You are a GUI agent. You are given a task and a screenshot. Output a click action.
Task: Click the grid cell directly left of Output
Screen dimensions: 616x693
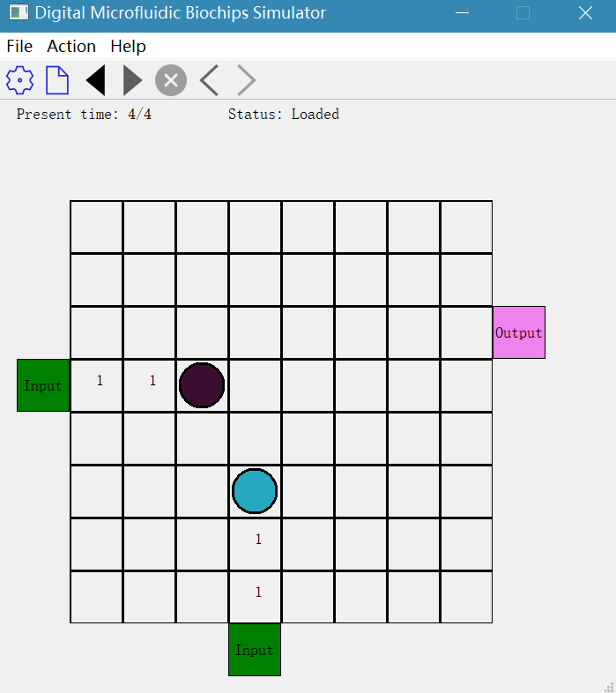[467, 332]
